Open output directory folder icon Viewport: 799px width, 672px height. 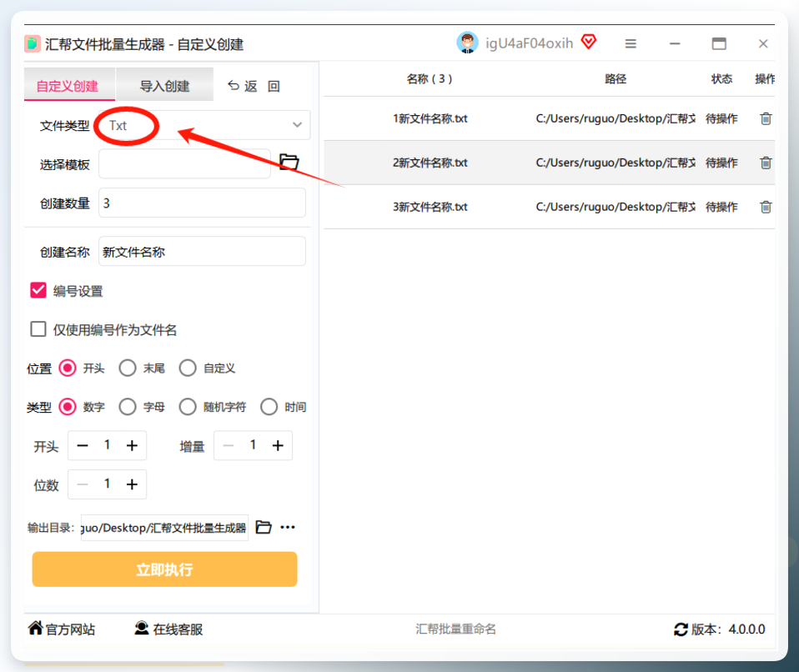point(263,527)
